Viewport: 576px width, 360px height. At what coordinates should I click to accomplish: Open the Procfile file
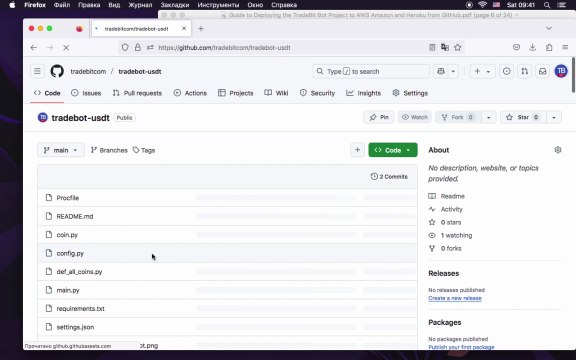[68, 198]
